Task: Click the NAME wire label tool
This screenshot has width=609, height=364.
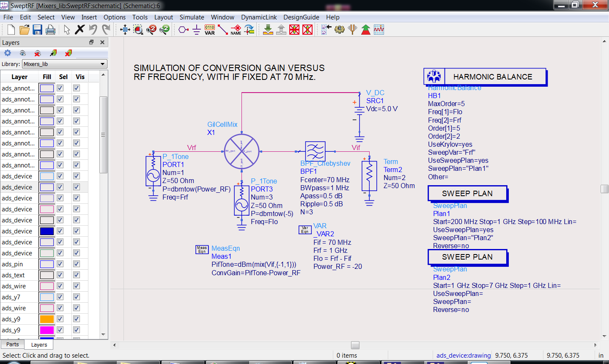Action: click(236, 30)
